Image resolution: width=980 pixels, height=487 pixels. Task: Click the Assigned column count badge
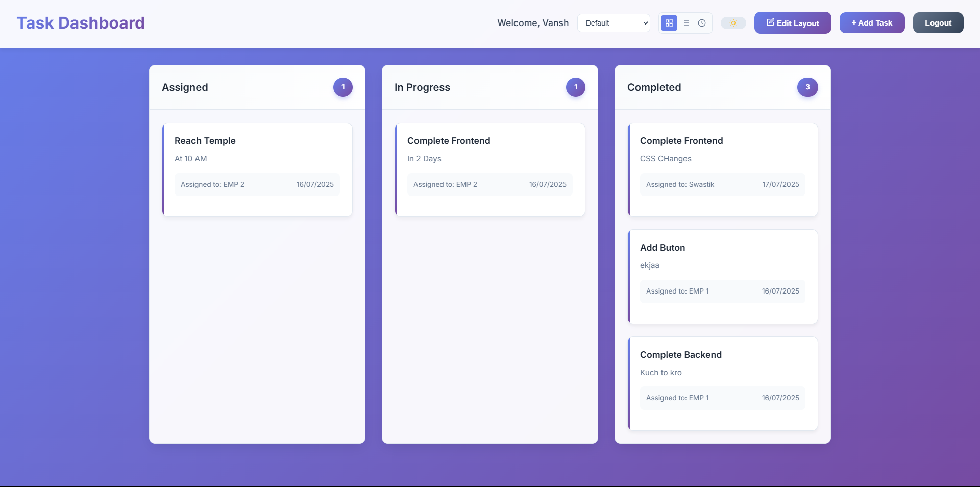[x=343, y=87]
